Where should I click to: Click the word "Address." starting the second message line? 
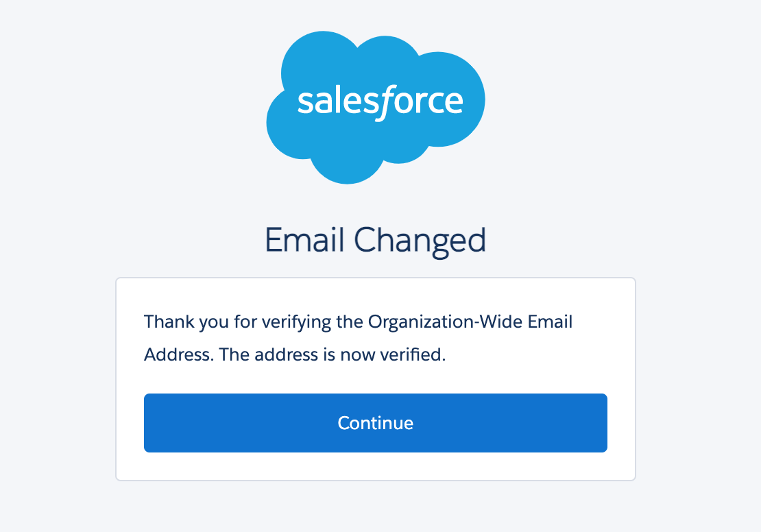(x=177, y=356)
